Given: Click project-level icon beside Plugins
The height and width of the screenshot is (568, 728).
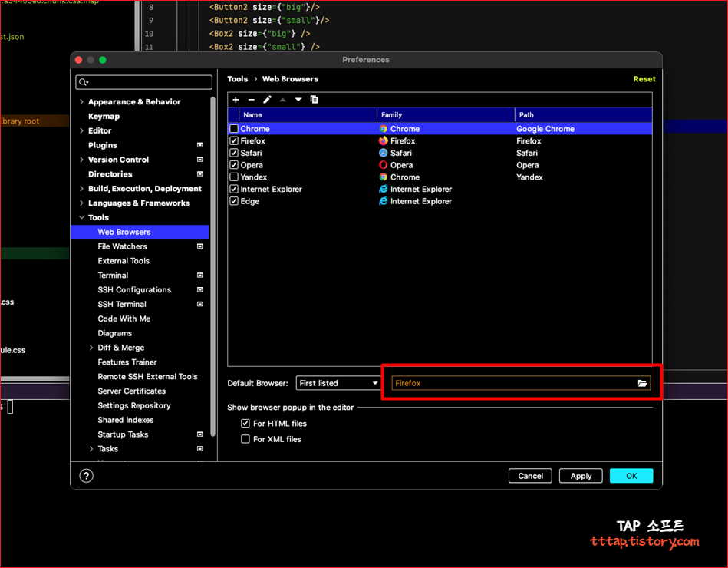Looking at the screenshot, I should click(x=200, y=145).
